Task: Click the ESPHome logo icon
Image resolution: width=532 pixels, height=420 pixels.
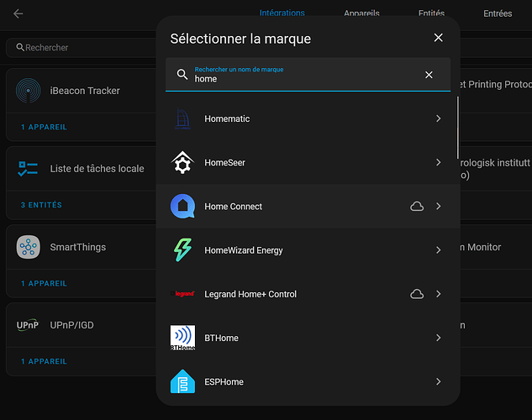Action: pos(182,381)
